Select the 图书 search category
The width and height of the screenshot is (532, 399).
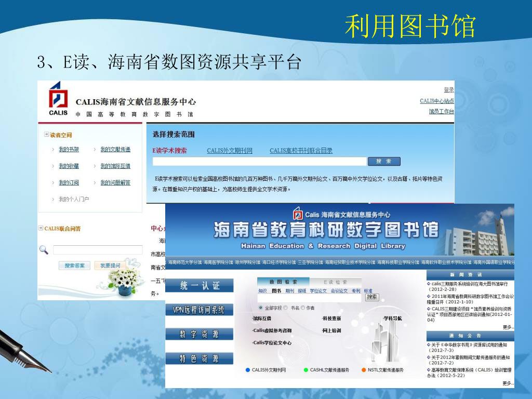pyautogui.click(x=276, y=291)
